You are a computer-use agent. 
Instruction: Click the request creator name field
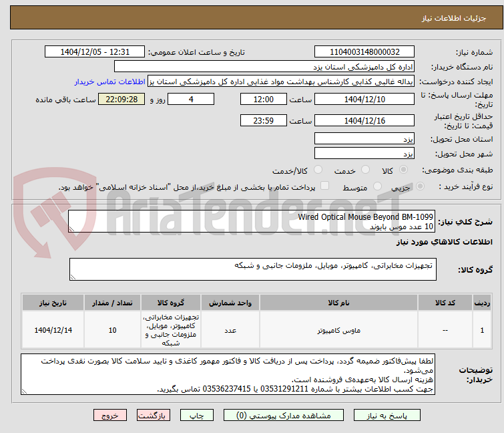click(x=281, y=82)
